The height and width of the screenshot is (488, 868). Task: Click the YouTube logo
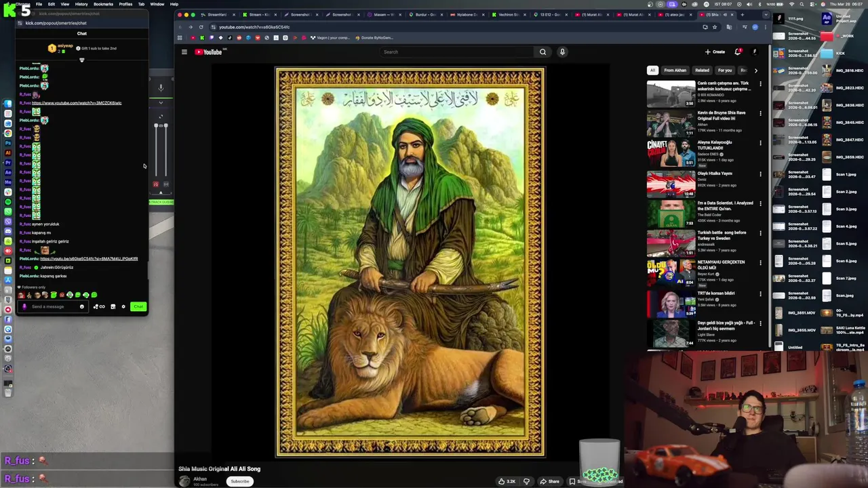209,52
